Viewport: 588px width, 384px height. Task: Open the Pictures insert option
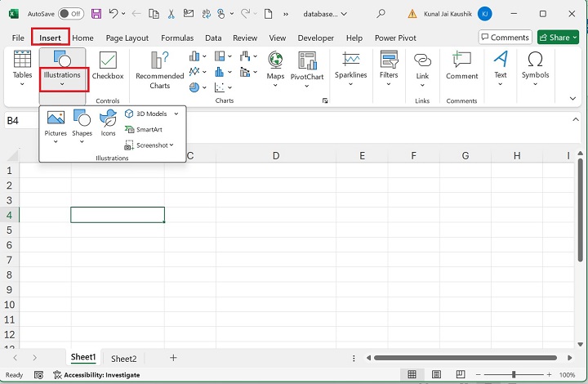coord(56,123)
